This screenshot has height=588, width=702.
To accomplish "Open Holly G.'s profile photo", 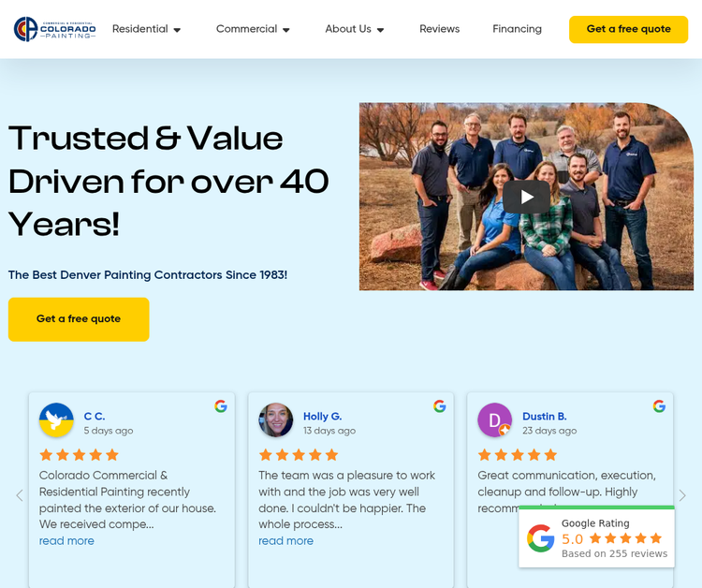I will click(x=276, y=420).
